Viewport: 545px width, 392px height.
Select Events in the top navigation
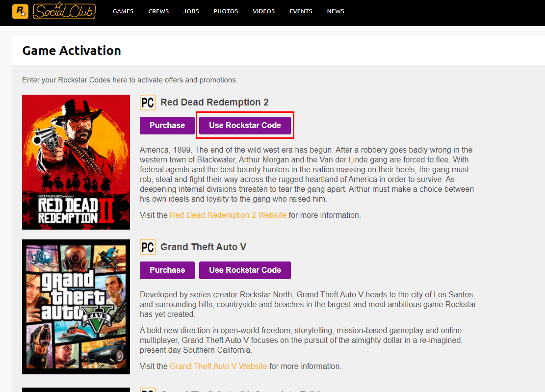pyautogui.click(x=301, y=11)
